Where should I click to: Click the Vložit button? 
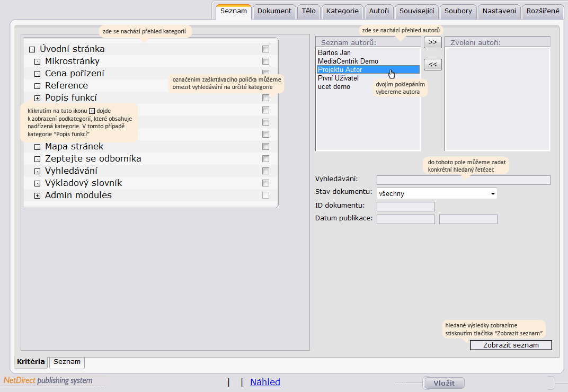(x=444, y=383)
